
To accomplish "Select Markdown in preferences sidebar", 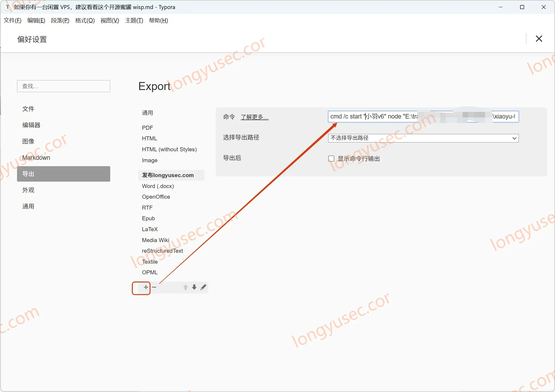I will pyautogui.click(x=64, y=158).
